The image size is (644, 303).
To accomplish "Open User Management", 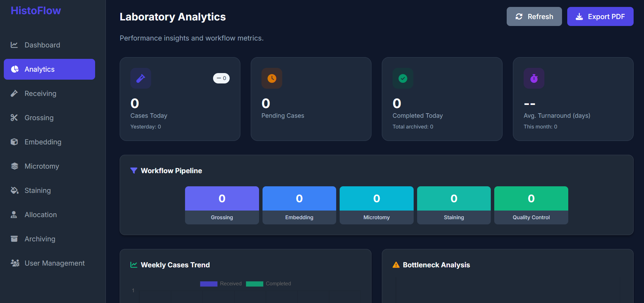I will [x=49, y=263].
